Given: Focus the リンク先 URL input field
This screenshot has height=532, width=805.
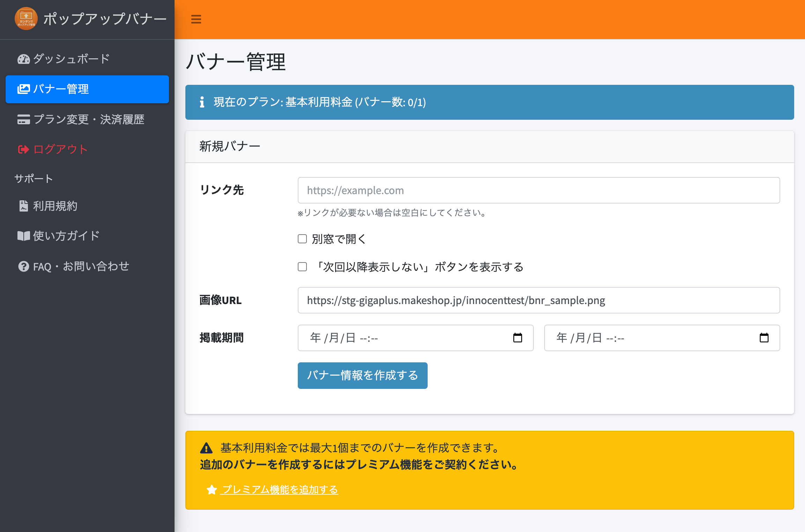Looking at the screenshot, I should click(x=538, y=190).
